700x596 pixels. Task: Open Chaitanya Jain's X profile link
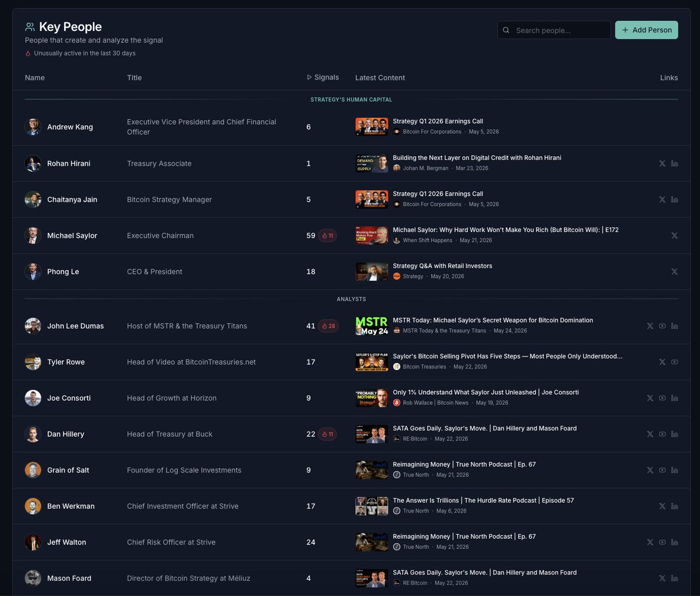(x=662, y=199)
